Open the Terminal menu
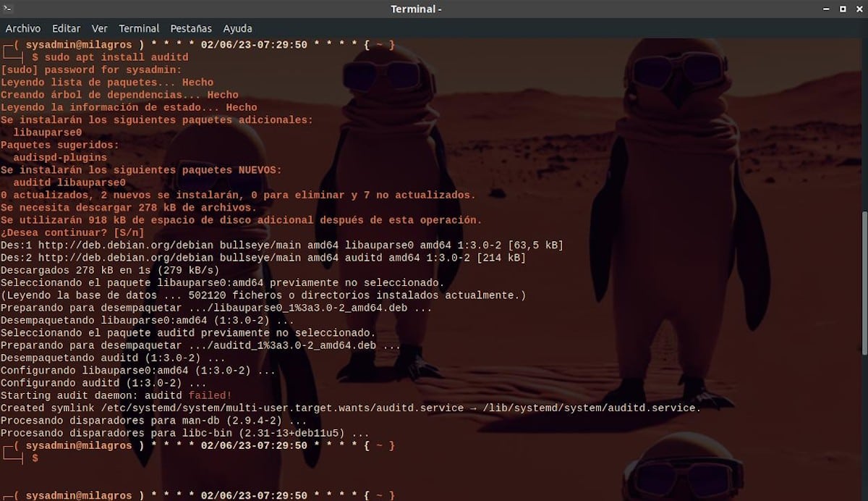This screenshot has width=868, height=501. point(139,28)
